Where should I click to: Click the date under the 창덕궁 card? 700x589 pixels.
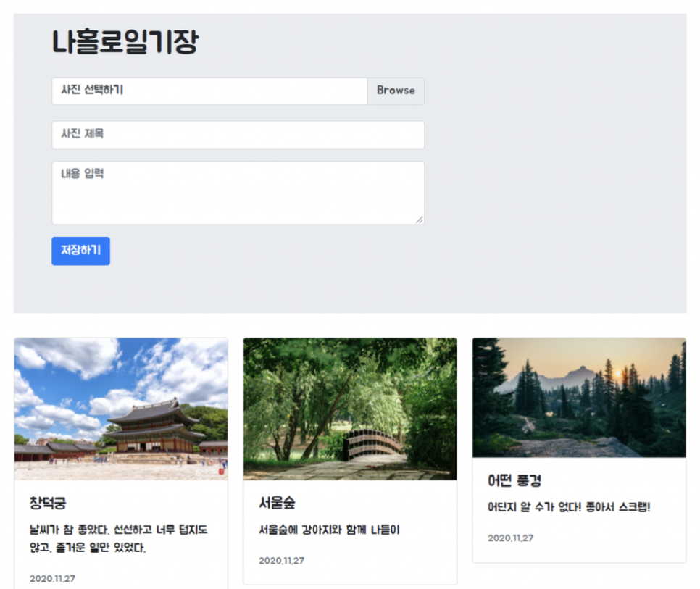[52, 578]
